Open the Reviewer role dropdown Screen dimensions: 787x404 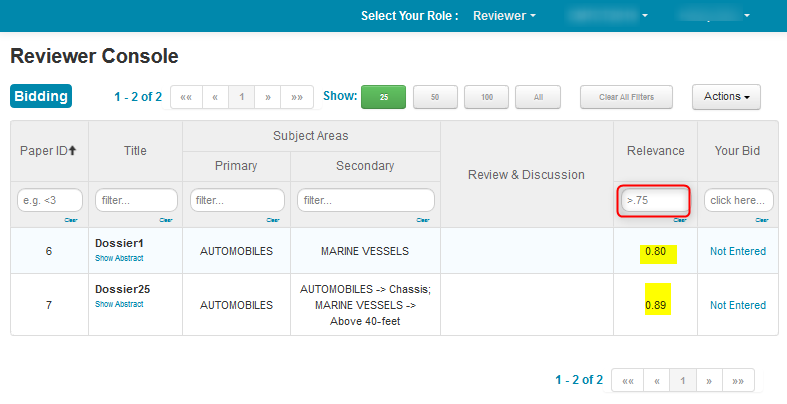tap(504, 16)
